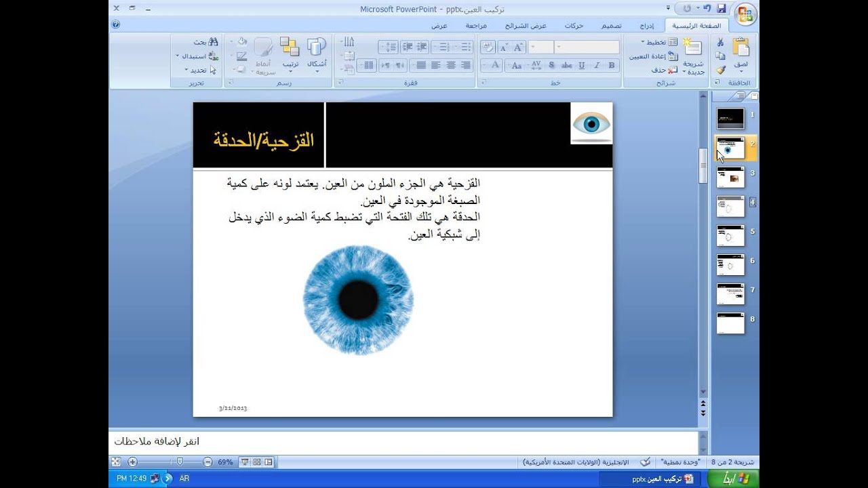
Task: Open the Animations ribbon tab
Action: point(574,26)
